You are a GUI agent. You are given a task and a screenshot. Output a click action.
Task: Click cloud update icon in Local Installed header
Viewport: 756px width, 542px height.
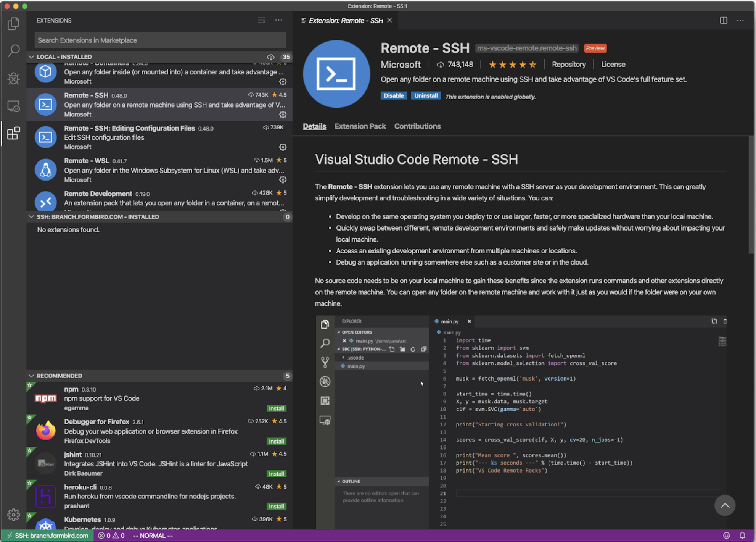point(270,57)
